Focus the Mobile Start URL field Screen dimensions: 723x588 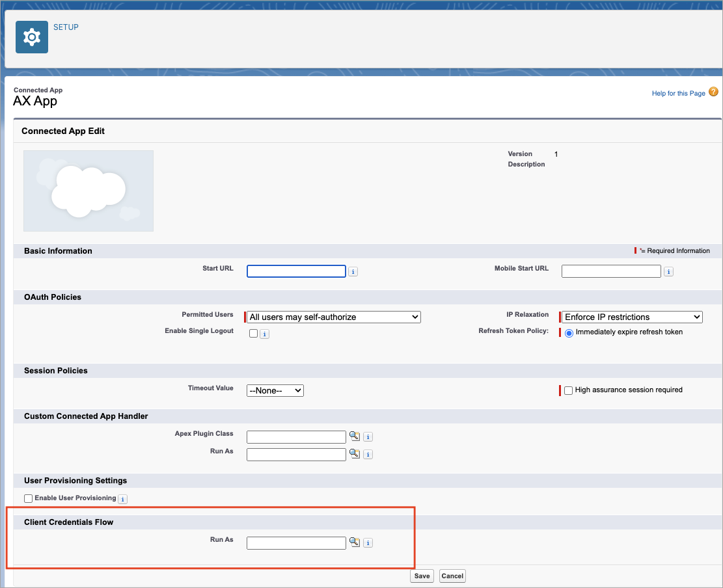(611, 271)
